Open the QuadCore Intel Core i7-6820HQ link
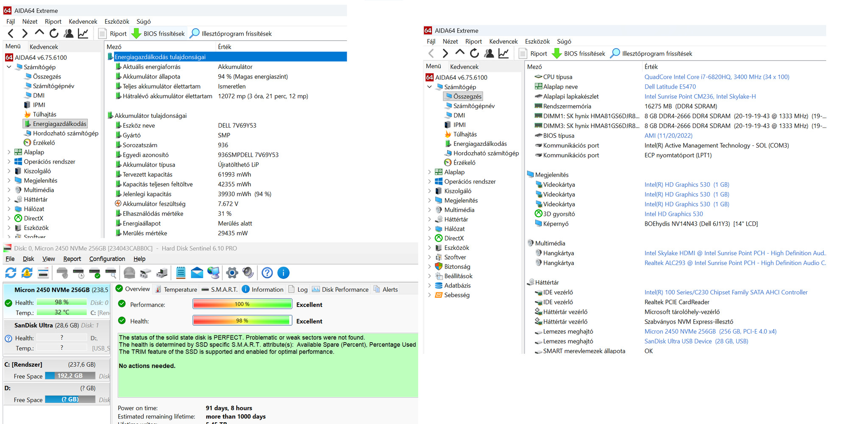Screen dimensions: 868x424 click(x=717, y=77)
